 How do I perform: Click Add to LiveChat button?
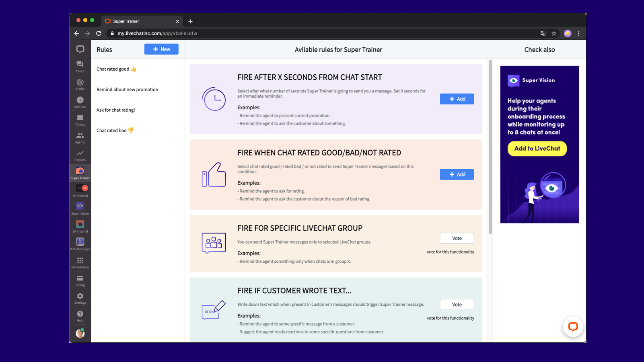pos(537,148)
